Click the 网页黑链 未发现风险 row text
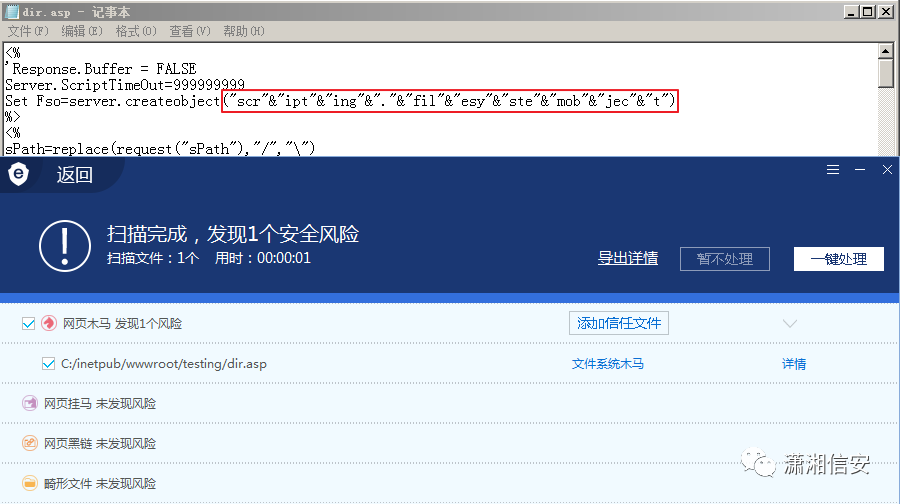 point(100,444)
